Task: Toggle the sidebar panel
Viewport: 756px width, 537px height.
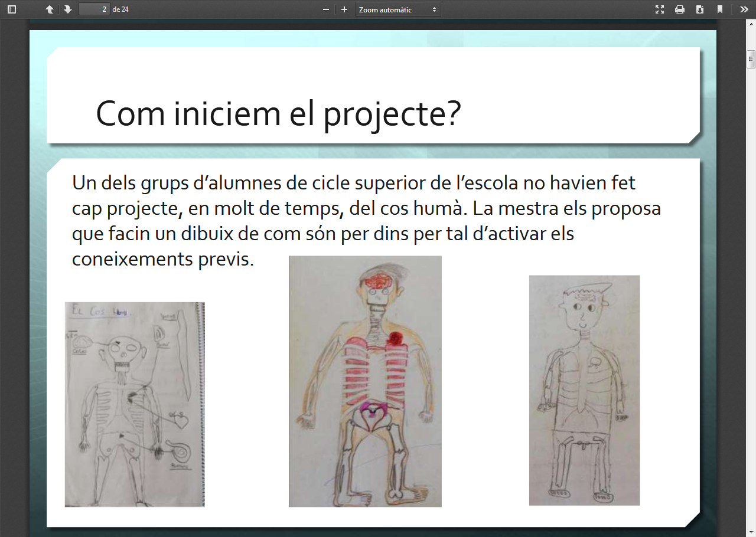Action: tap(12, 9)
